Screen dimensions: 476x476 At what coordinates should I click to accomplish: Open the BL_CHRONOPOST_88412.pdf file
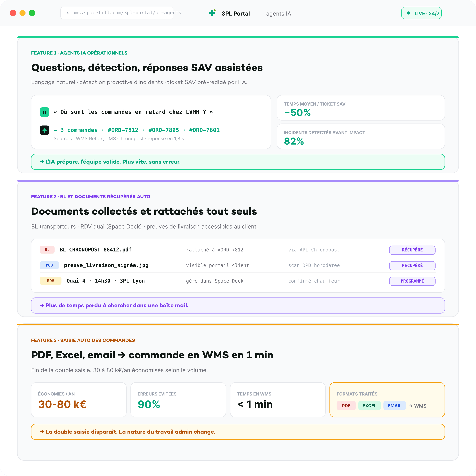[96, 250]
